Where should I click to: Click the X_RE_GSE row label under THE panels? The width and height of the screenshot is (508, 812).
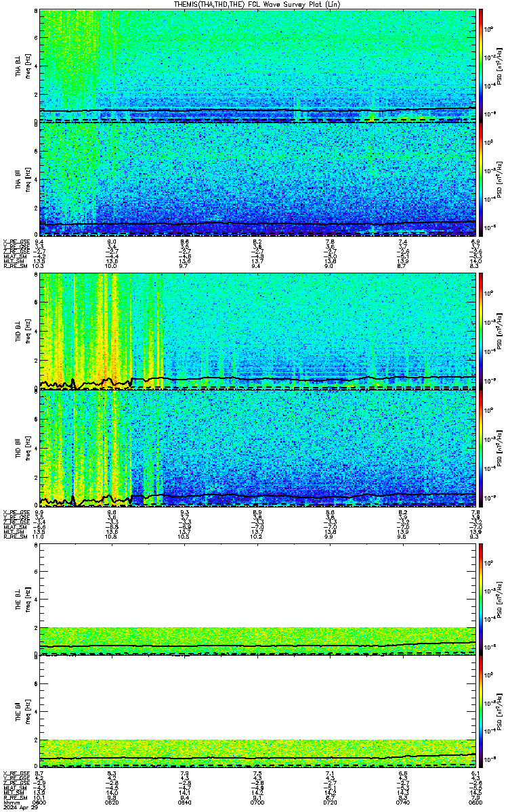(15, 772)
